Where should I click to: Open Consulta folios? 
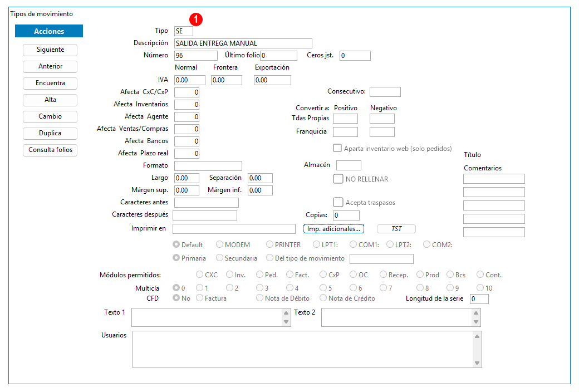(50, 150)
